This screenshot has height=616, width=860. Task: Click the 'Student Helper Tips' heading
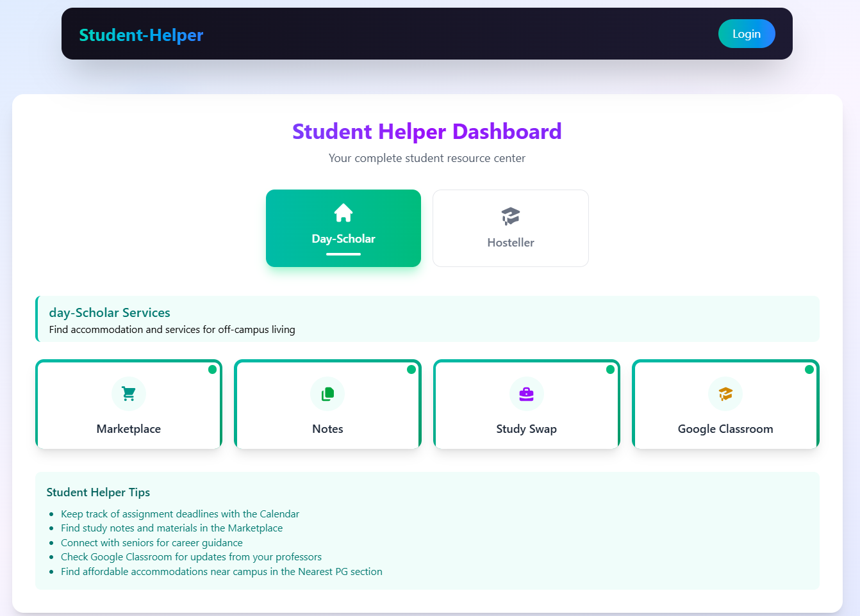[98, 492]
